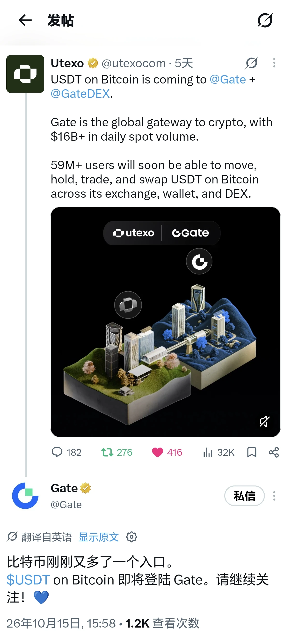290x644 pixels.
Task: Open the @GateDEX mention link
Action: coord(80,94)
